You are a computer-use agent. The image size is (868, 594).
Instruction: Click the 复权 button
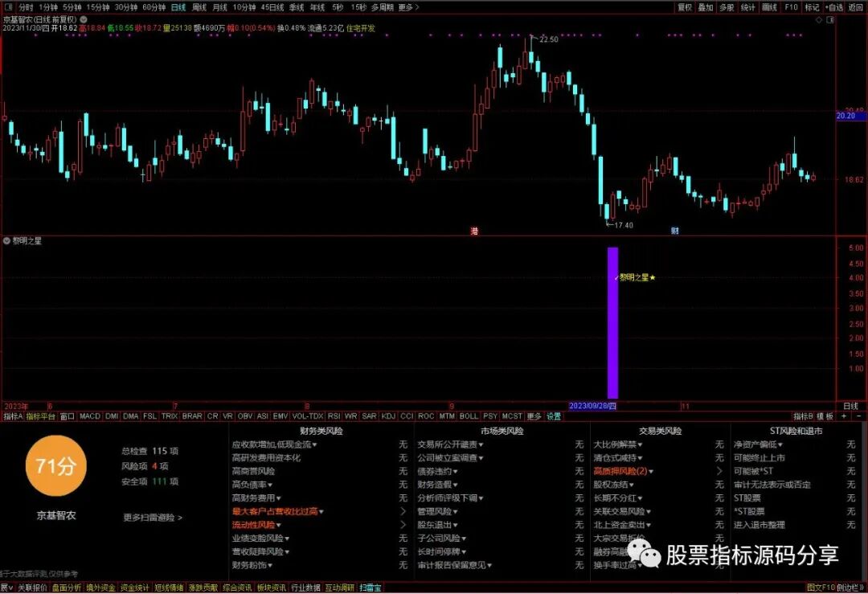[685, 7]
